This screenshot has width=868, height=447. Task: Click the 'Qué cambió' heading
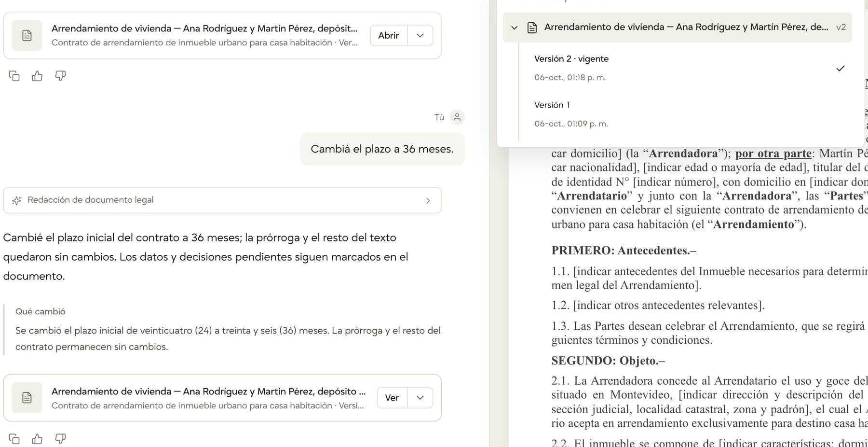coord(41,311)
